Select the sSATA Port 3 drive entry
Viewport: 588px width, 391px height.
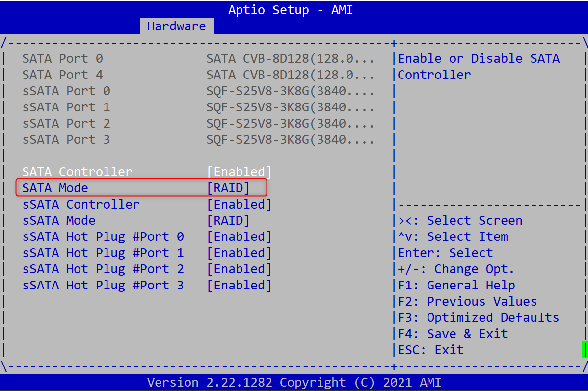pyautogui.click(x=198, y=139)
